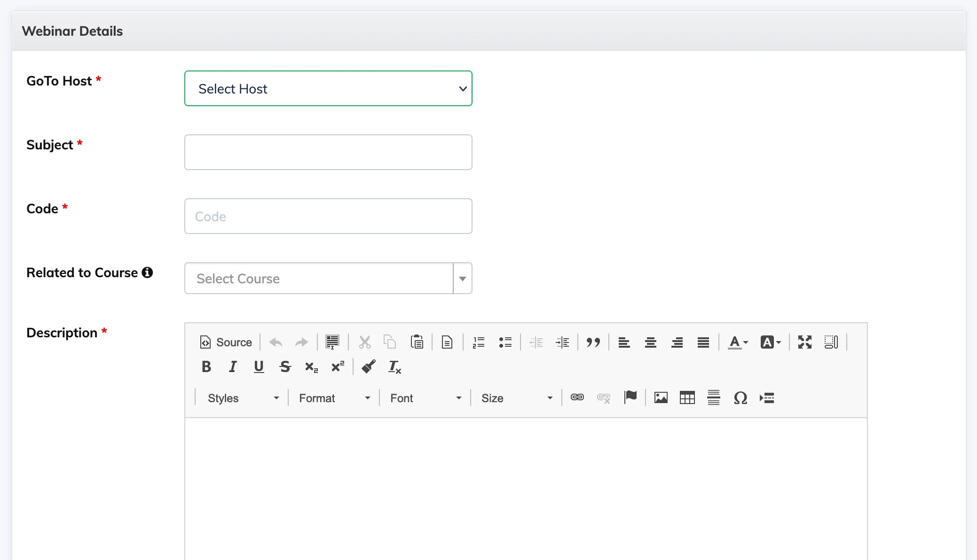Open the Size dropdown
This screenshot has height=560, width=977.
[516, 398]
